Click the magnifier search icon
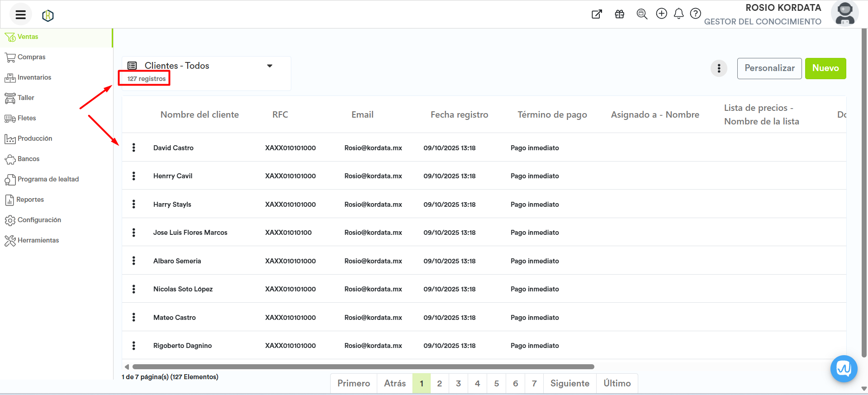 click(x=641, y=14)
